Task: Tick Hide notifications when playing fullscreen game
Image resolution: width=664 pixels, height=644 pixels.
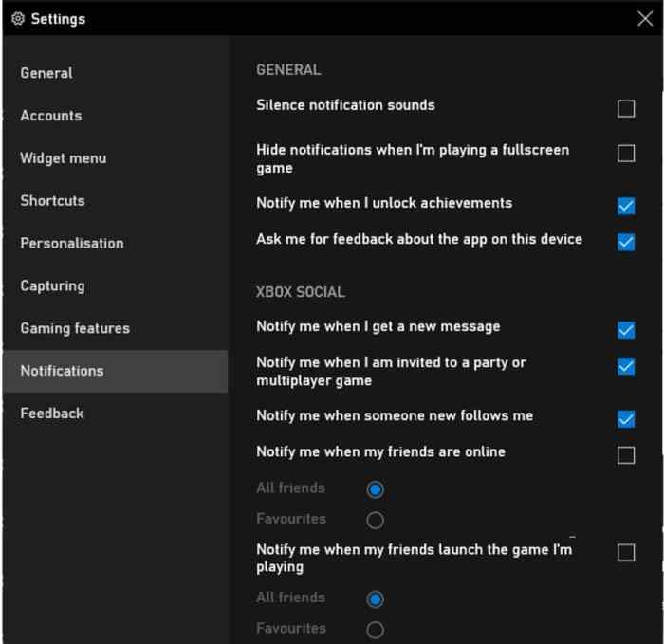Action: pos(625,154)
